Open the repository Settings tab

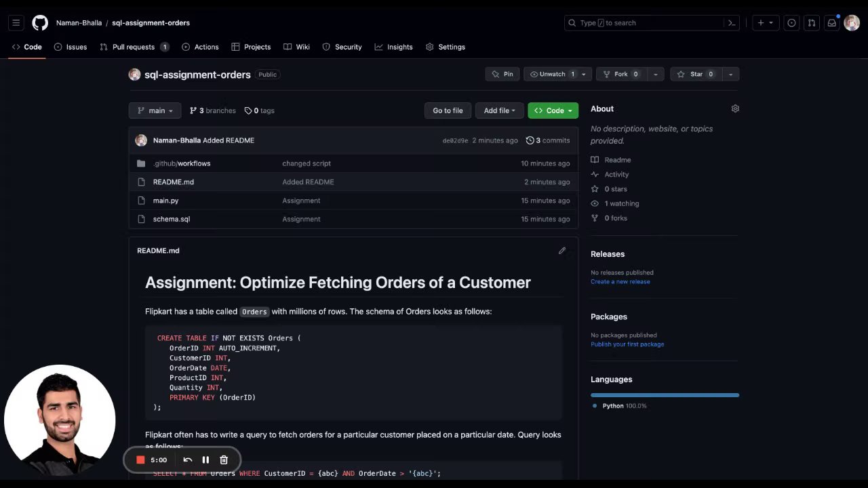[x=445, y=47]
